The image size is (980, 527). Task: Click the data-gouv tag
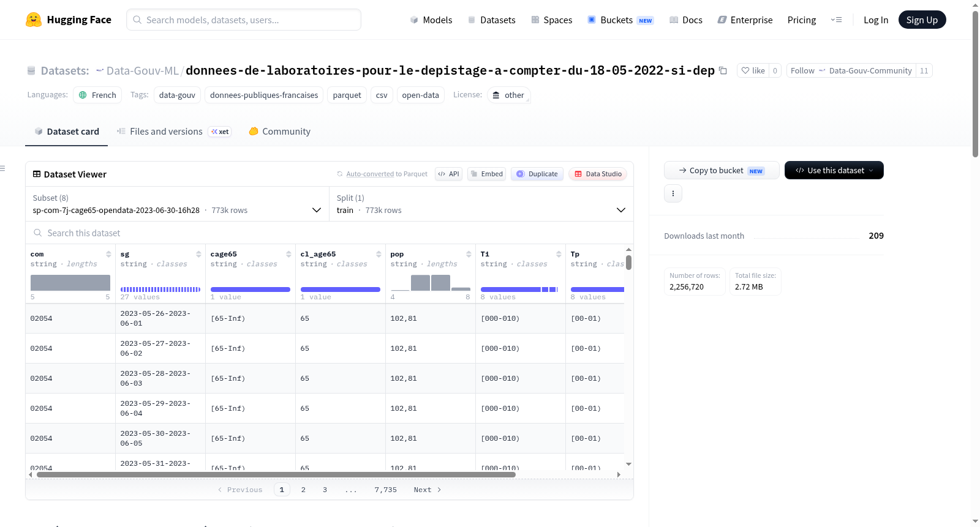coord(177,95)
